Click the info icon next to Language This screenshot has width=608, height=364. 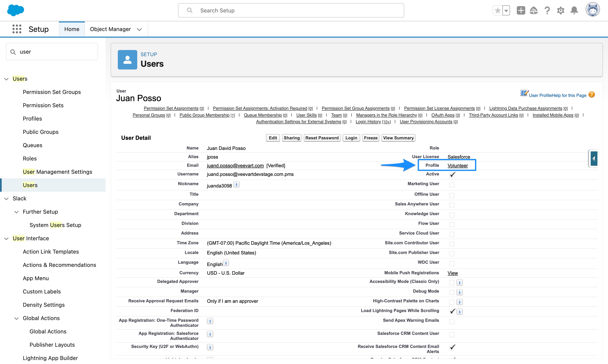(x=226, y=263)
